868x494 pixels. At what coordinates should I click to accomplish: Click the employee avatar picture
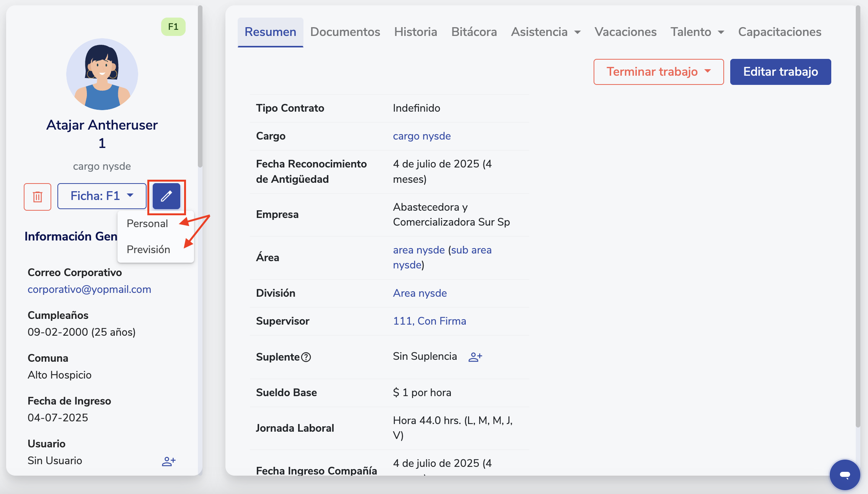[102, 74]
